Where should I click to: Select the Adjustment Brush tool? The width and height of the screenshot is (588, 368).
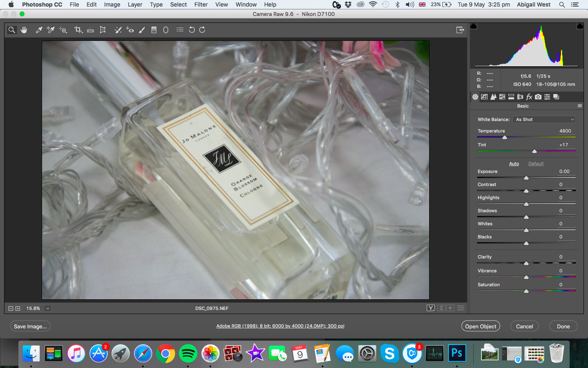point(142,30)
